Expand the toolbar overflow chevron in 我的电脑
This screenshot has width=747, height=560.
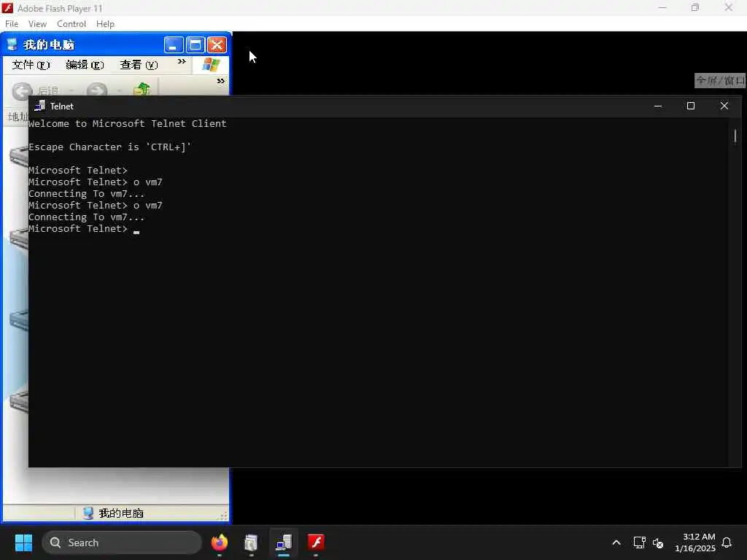coord(220,81)
